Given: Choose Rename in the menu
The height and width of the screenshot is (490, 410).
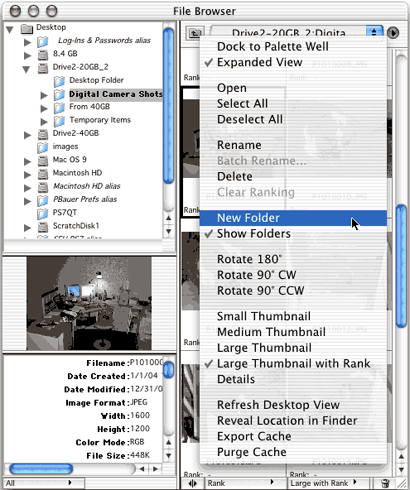Looking at the screenshot, I should pos(293,145).
